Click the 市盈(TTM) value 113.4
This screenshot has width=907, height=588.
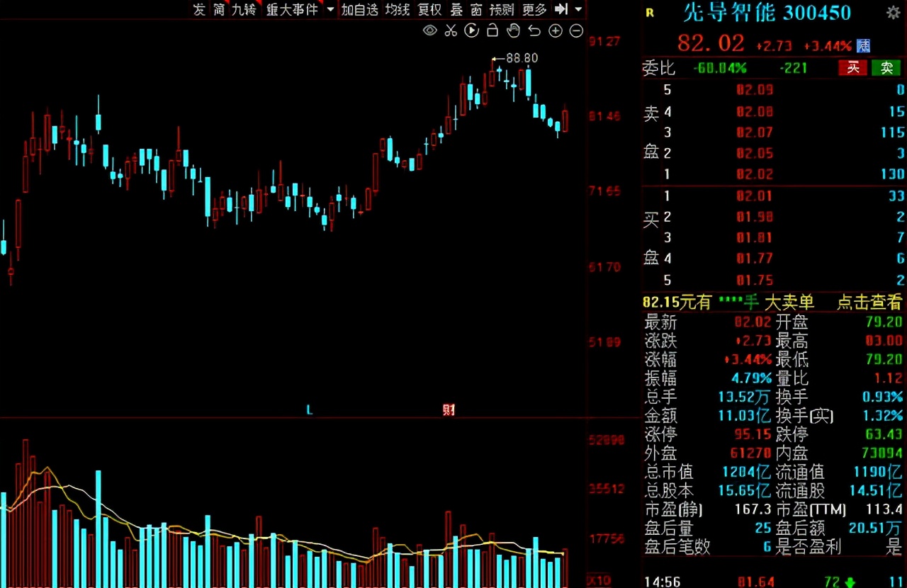click(x=884, y=509)
